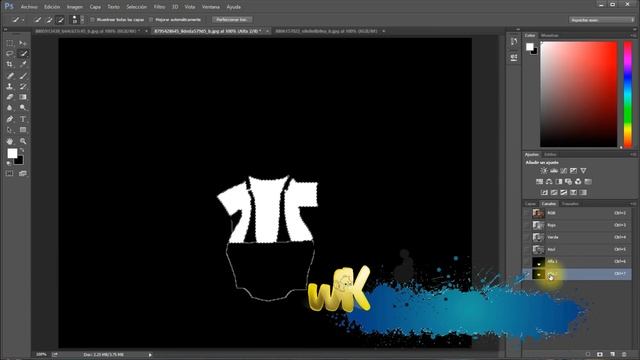Toggle visibility of RGB channel

point(527,213)
